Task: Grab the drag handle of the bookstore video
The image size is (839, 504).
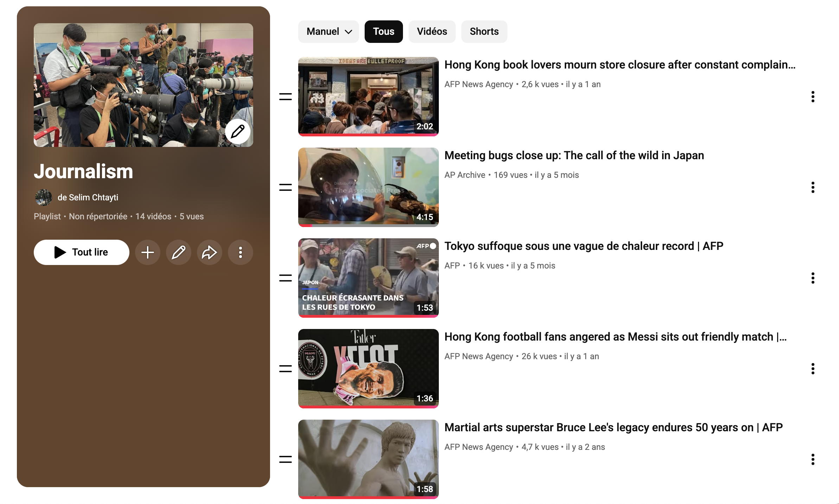Action: click(285, 96)
